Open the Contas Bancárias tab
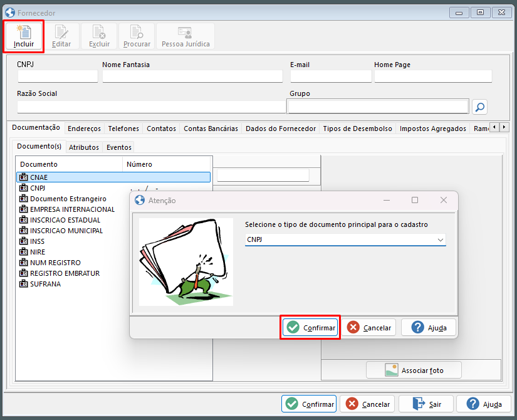 [211, 129]
